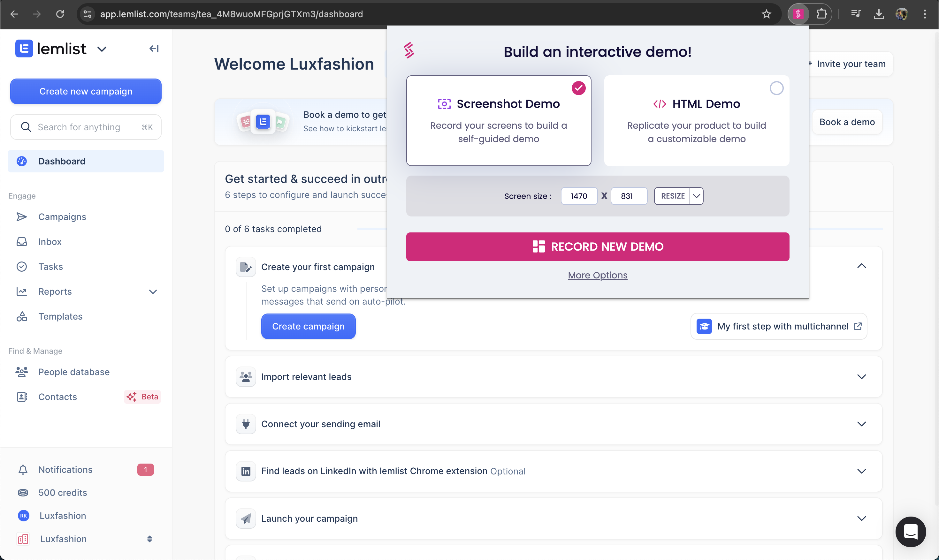Screen dimensions: 939x560
Task: Switch workspace using the Luxfashion up-down selector
Action: pyautogui.click(x=149, y=539)
